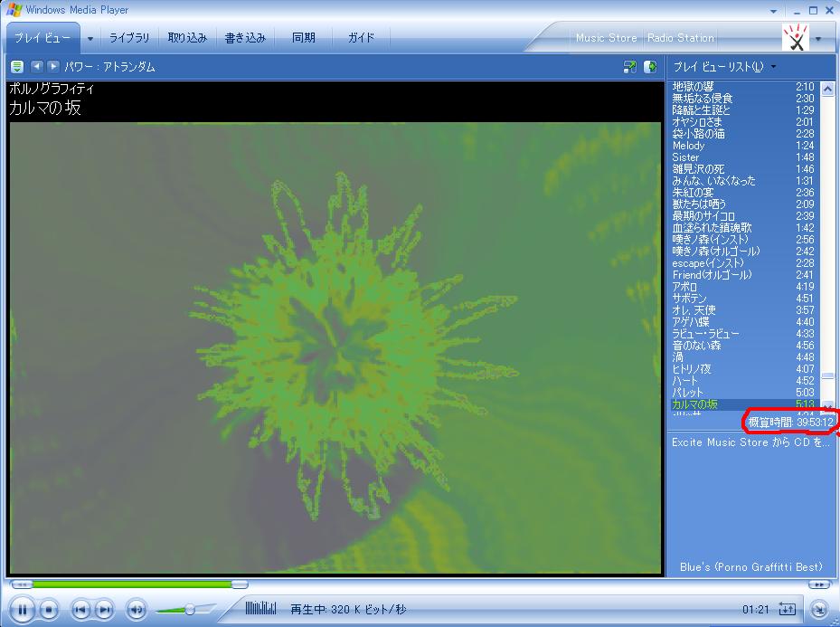Select track アゲハ蝶

click(743, 322)
